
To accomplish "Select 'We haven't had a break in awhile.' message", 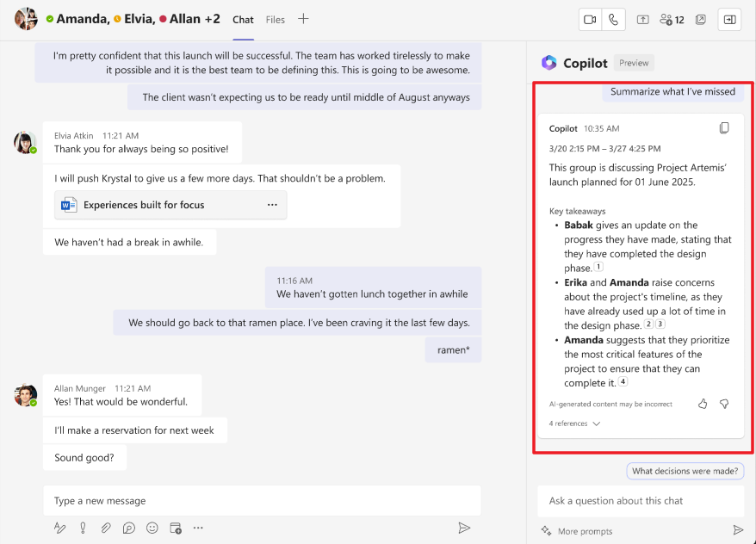I will (129, 242).
